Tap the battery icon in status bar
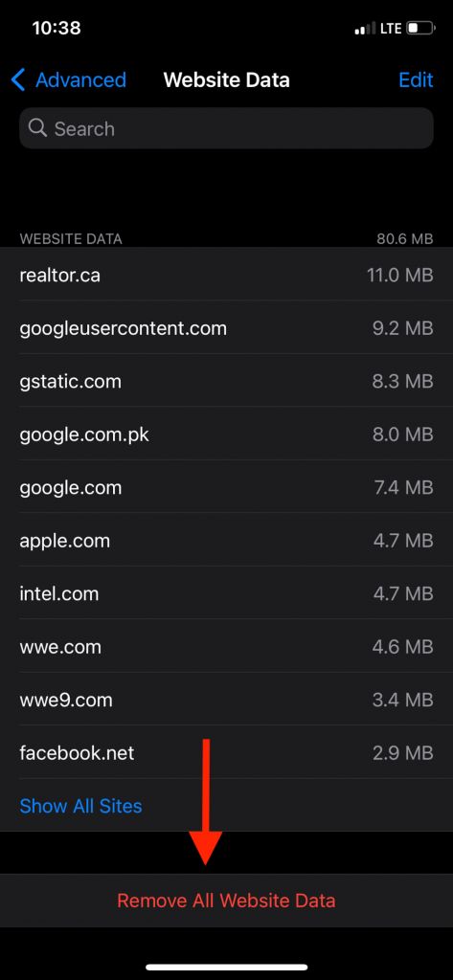Image resolution: width=453 pixels, height=980 pixels. pyautogui.click(x=420, y=28)
